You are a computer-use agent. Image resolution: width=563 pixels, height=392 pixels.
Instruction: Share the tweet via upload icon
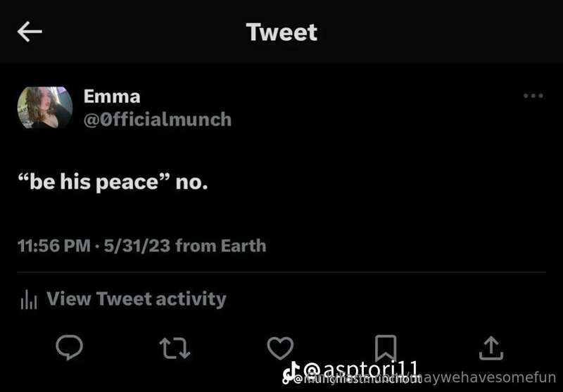pos(491,348)
